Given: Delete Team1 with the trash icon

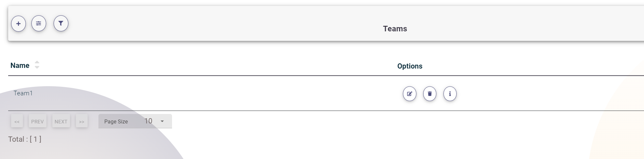Looking at the screenshot, I should pyautogui.click(x=430, y=94).
